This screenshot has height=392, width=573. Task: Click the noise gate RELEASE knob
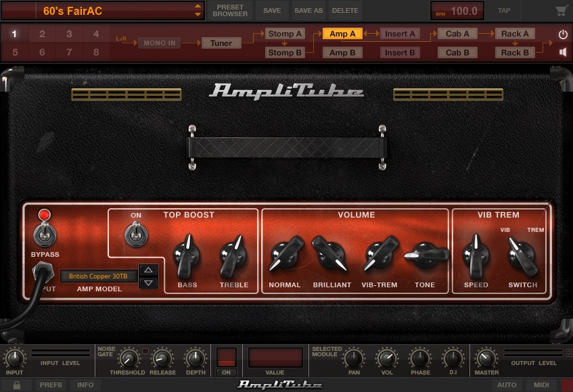(162, 358)
